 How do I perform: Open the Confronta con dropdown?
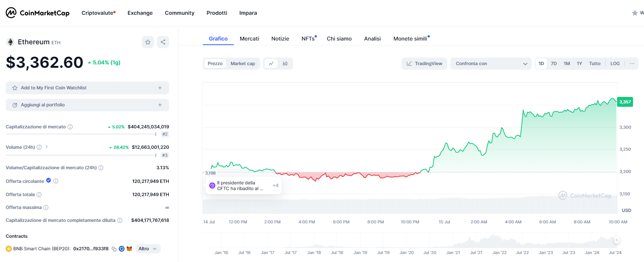(491, 64)
